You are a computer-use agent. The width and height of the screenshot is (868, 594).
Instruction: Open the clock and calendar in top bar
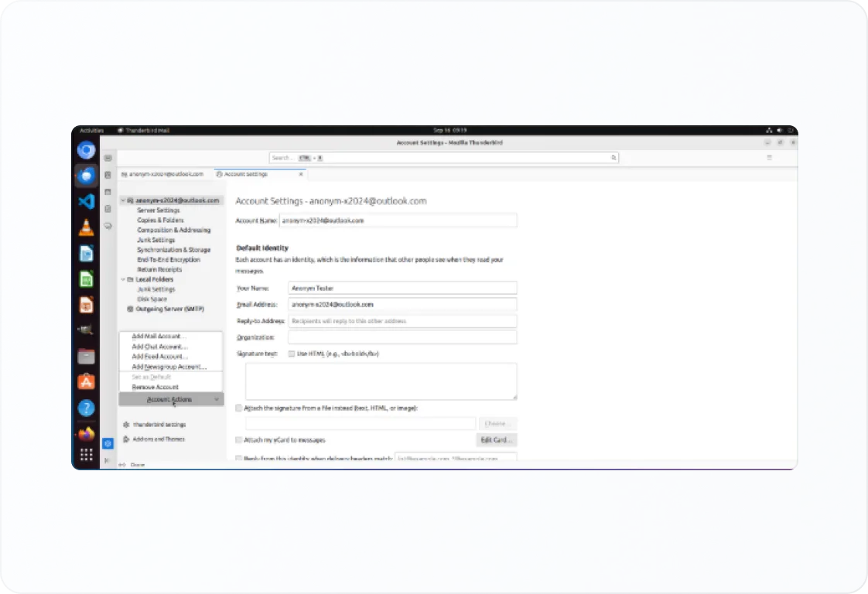[449, 130]
